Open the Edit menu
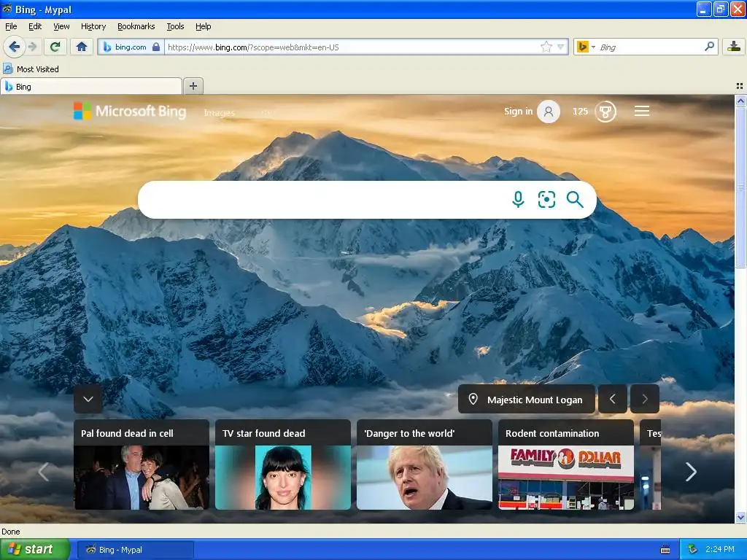The width and height of the screenshot is (747, 560). click(35, 26)
